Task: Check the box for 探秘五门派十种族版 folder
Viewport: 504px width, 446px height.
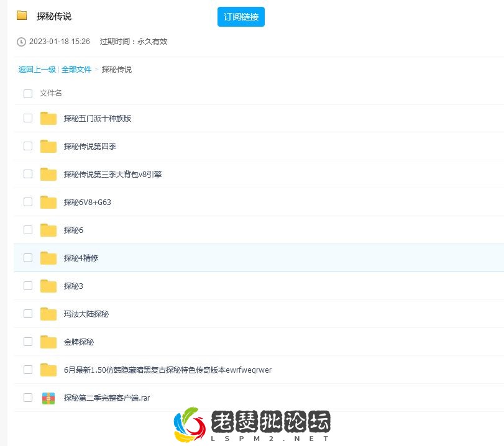Action: pos(28,118)
